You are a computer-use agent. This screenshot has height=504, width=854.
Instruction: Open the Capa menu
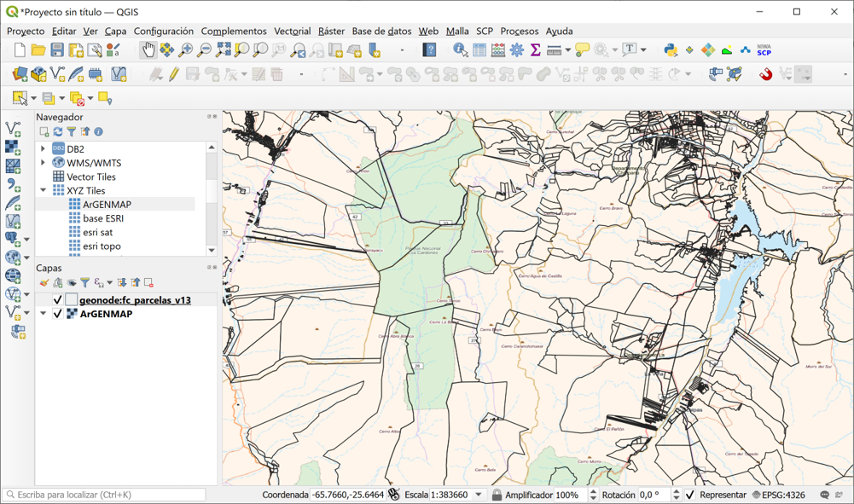coord(115,31)
